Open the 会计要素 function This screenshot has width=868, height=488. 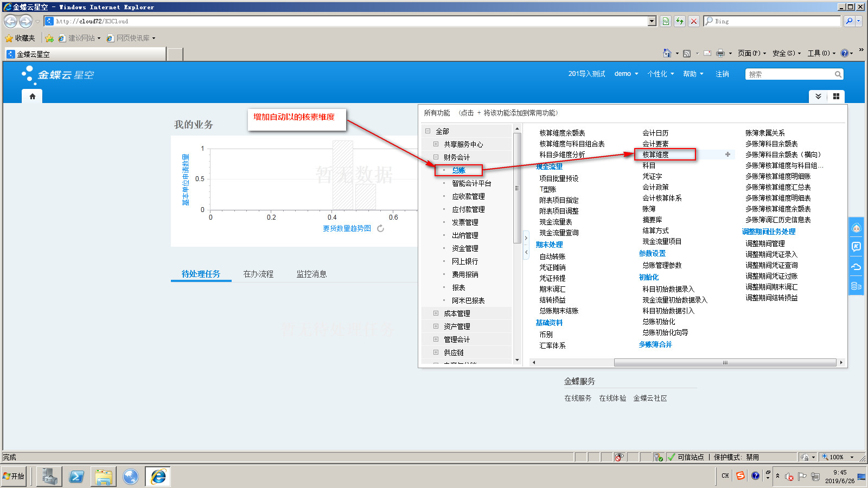[655, 144]
